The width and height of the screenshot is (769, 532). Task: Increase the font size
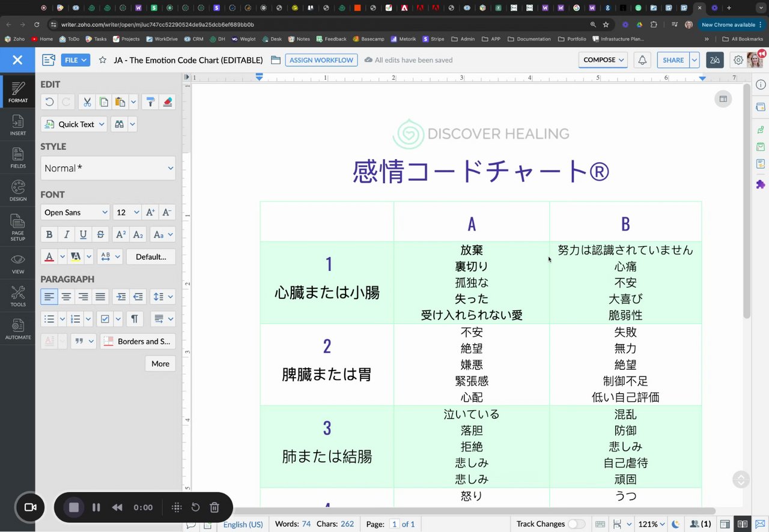coord(150,213)
